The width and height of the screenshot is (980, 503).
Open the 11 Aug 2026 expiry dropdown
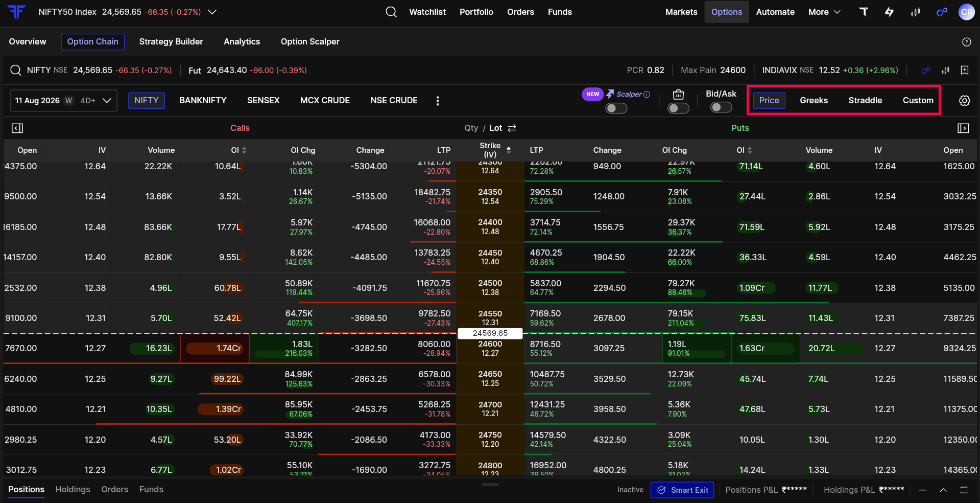pyautogui.click(x=64, y=101)
